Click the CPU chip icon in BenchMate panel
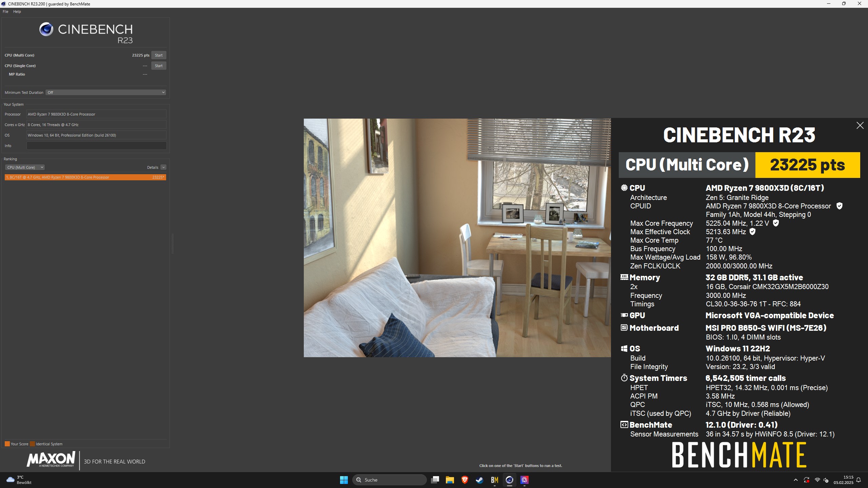 click(624, 188)
